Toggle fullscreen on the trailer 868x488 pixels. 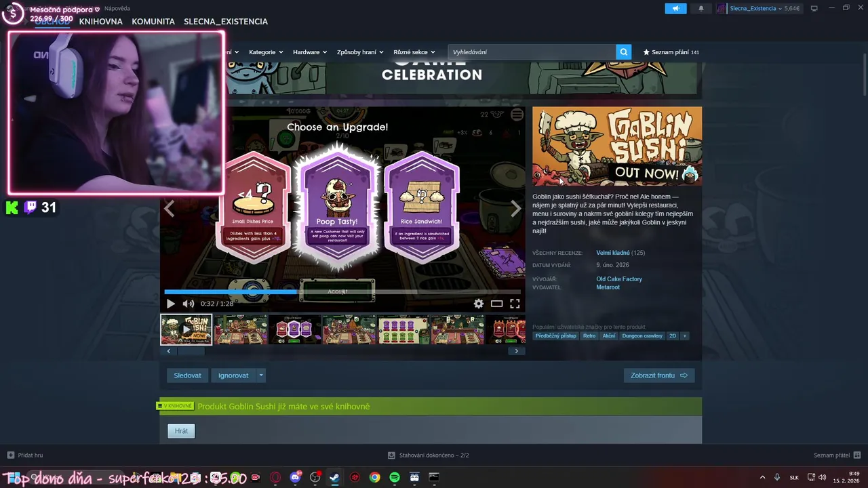515,304
